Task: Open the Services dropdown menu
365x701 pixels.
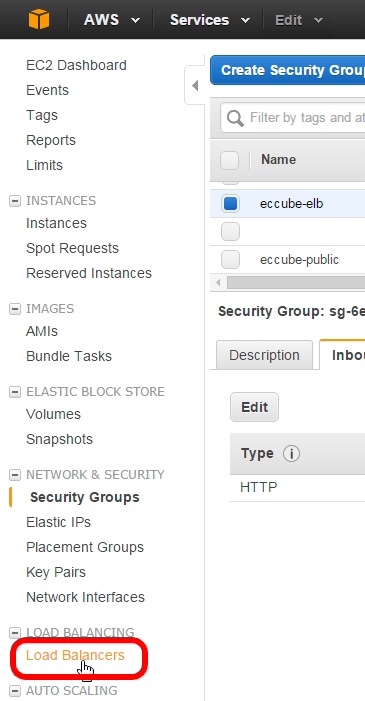Action: pyautogui.click(x=209, y=20)
